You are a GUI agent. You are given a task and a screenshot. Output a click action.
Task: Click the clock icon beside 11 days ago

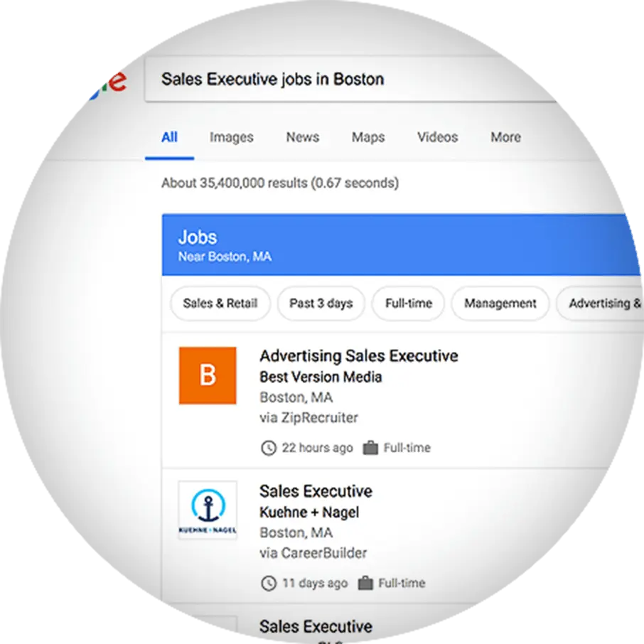(x=269, y=583)
